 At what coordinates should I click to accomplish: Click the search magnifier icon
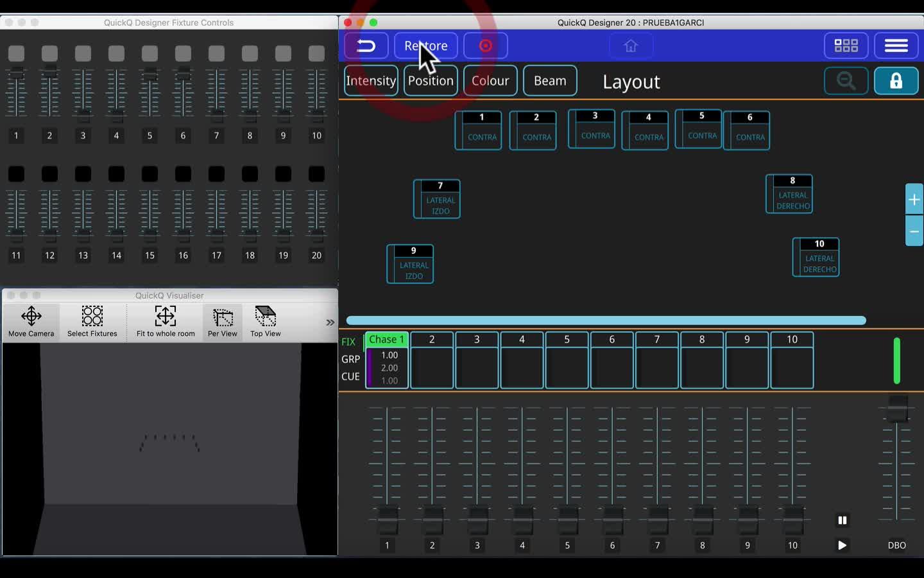point(846,81)
